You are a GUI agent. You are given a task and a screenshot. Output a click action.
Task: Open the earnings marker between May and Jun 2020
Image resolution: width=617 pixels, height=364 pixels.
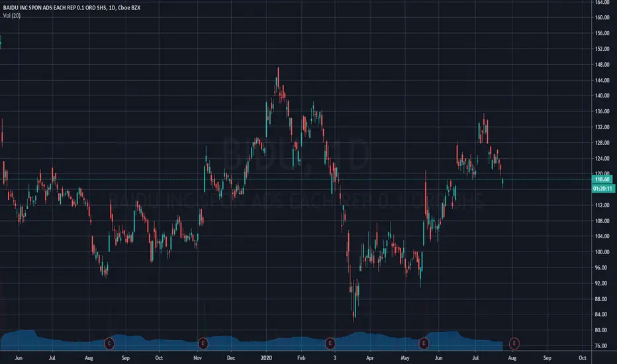pyautogui.click(x=424, y=343)
